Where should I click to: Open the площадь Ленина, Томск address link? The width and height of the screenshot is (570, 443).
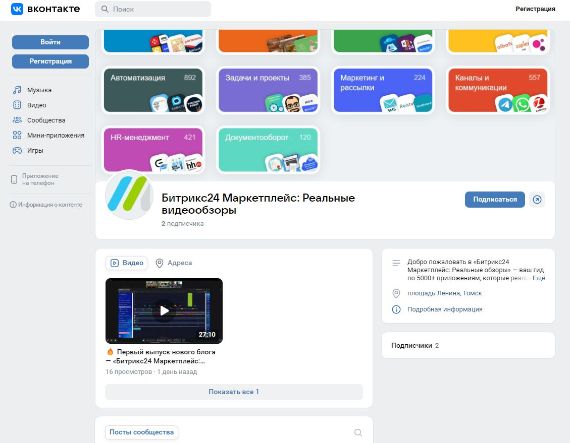coord(444,293)
